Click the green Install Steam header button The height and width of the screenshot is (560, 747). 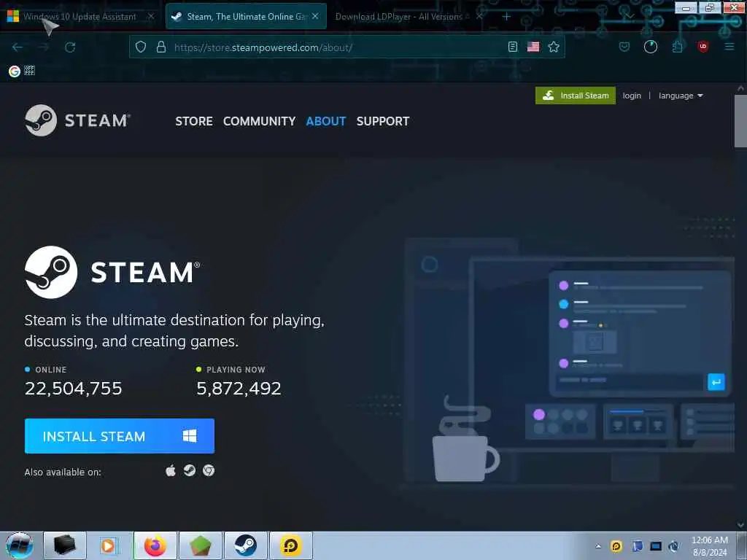coord(575,96)
